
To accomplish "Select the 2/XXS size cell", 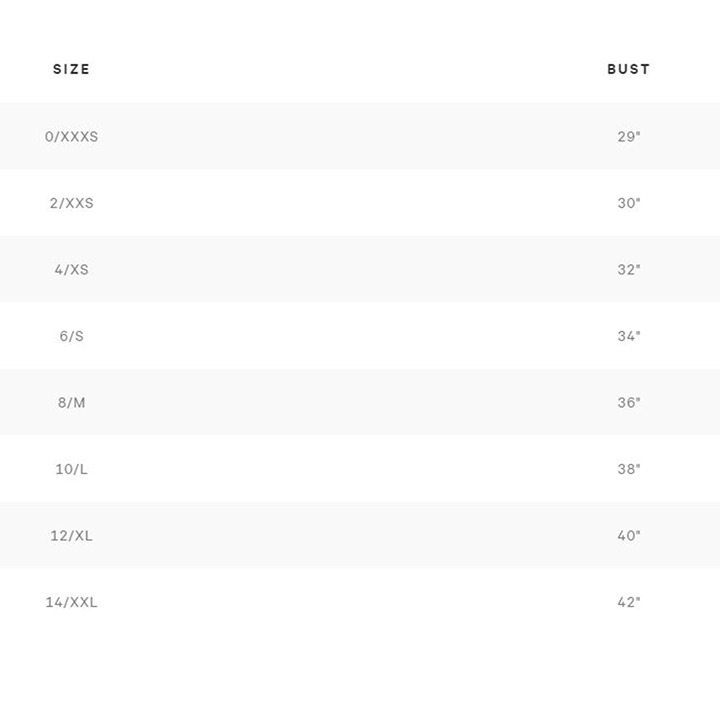I will [x=71, y=203].
